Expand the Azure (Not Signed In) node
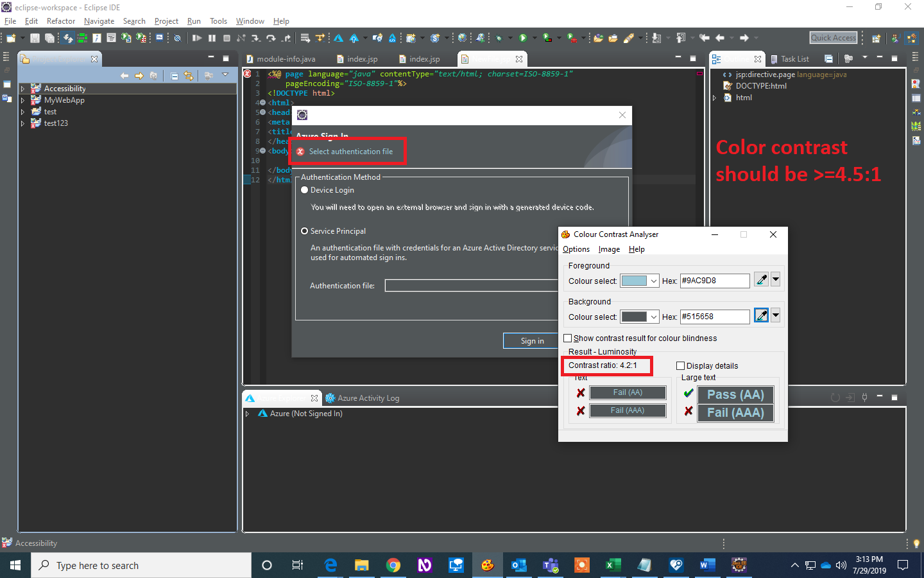Viewport: 924px width, 578px height. 248,414
